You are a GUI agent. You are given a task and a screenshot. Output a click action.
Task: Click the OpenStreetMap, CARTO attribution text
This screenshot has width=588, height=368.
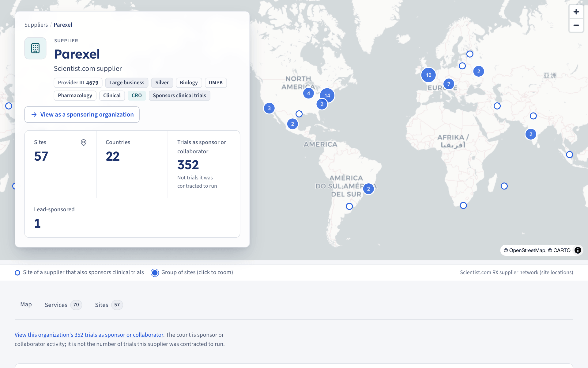537,251
